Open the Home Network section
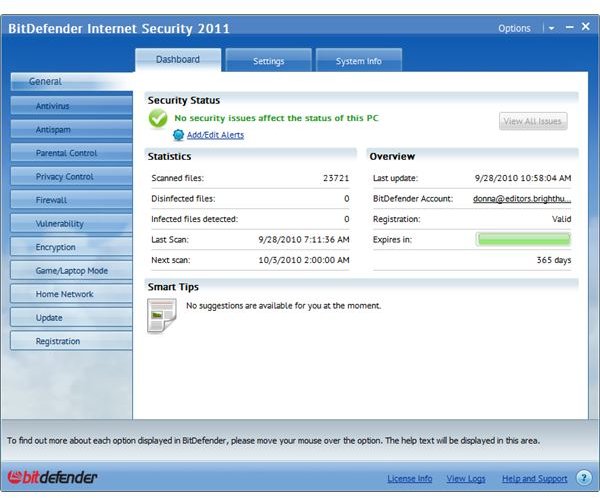 point(72,294)
